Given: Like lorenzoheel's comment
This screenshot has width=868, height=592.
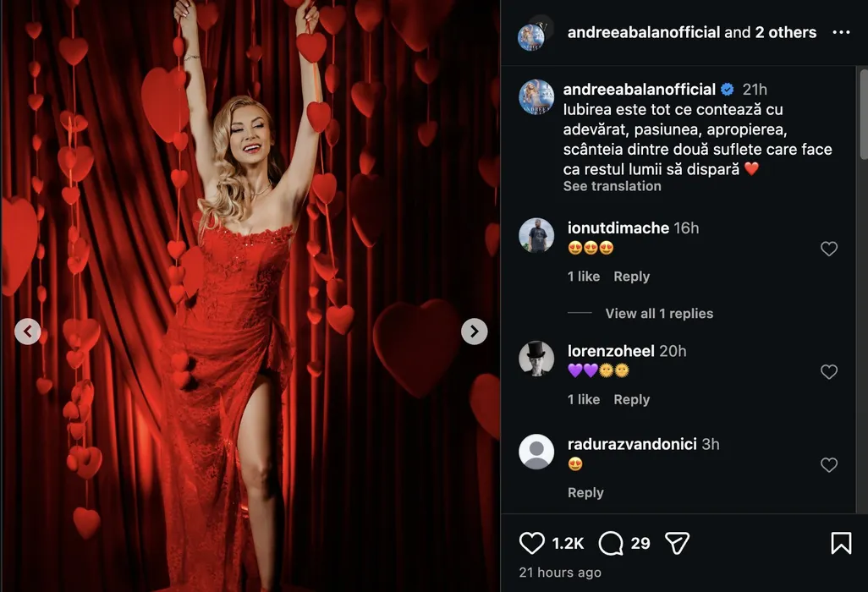Looking at the screenshot, I should click(x=829, y=371).
